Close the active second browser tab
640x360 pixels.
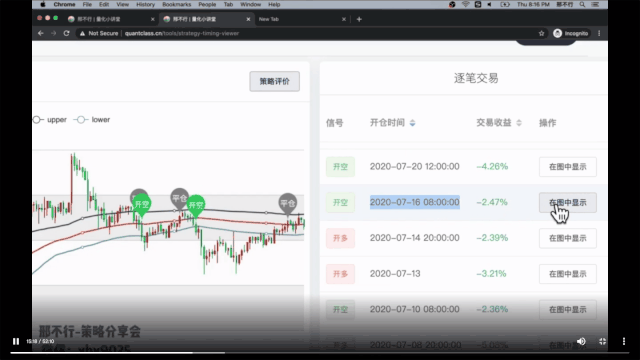coord(248,19)
